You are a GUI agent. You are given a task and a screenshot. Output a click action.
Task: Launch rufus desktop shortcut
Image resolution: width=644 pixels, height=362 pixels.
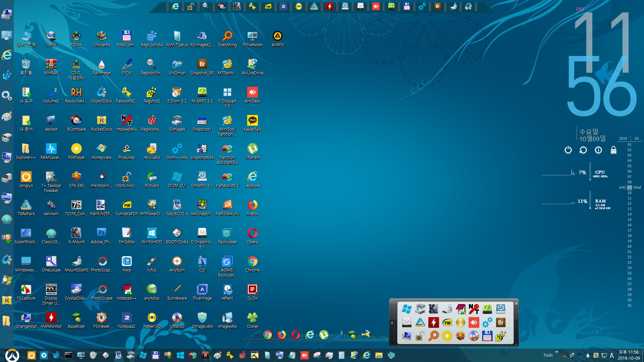152,264
